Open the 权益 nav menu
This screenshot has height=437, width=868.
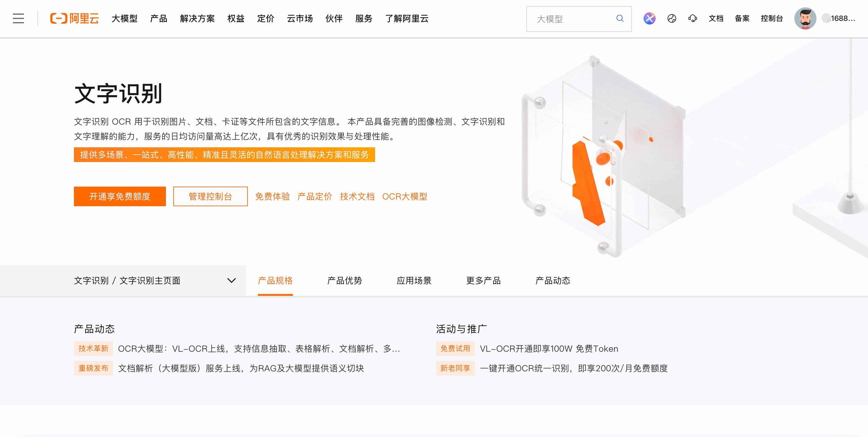(236, 18)
